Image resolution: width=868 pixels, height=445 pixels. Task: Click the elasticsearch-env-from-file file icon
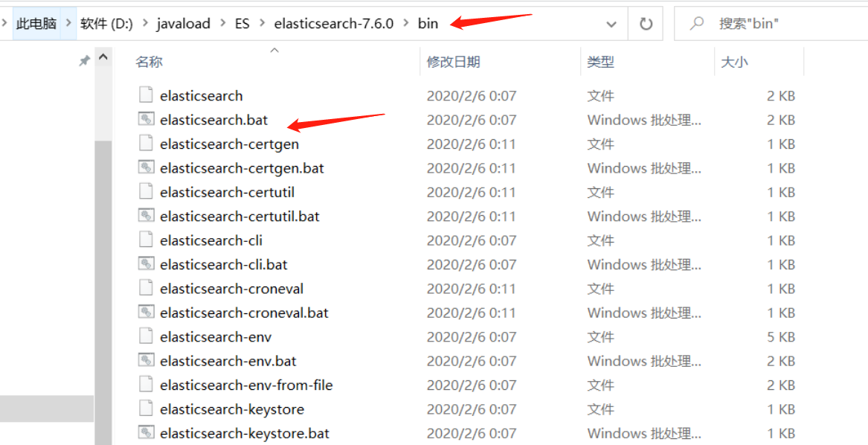(146, 385)
